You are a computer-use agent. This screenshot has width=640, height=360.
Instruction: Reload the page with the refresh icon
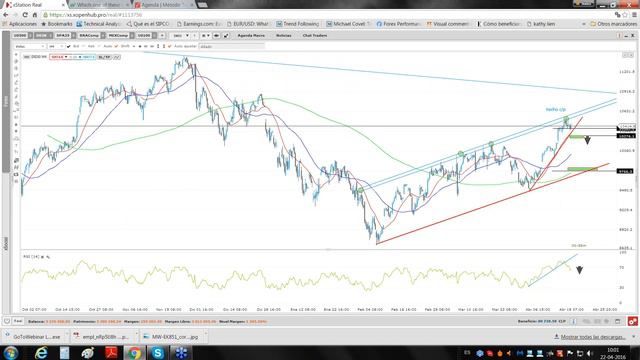25,15
